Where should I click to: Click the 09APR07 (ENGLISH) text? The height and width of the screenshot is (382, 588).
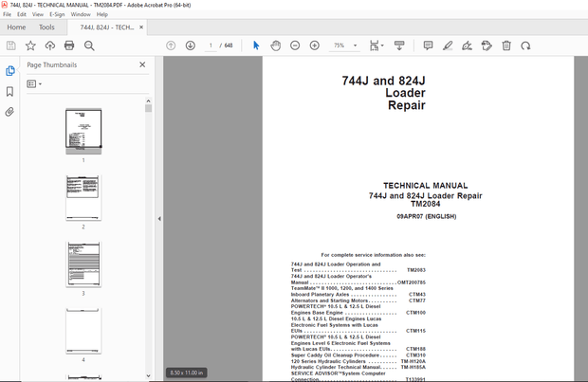click(x=427, y=216)
